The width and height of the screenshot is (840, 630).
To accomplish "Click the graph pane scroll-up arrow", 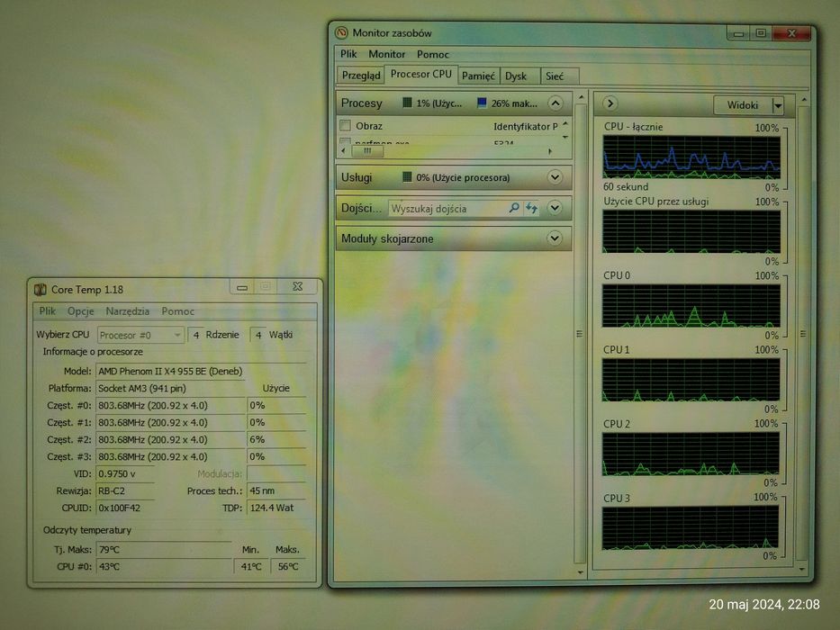I will pos(803,100).
